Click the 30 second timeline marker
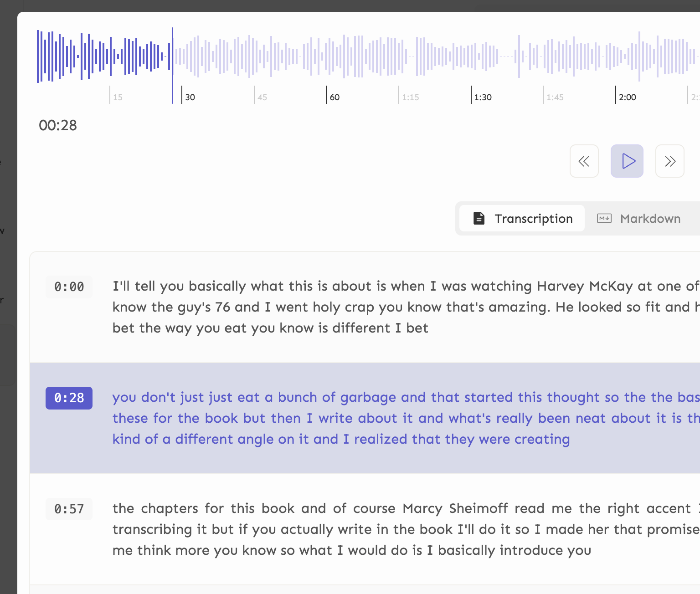 (190, 97)
